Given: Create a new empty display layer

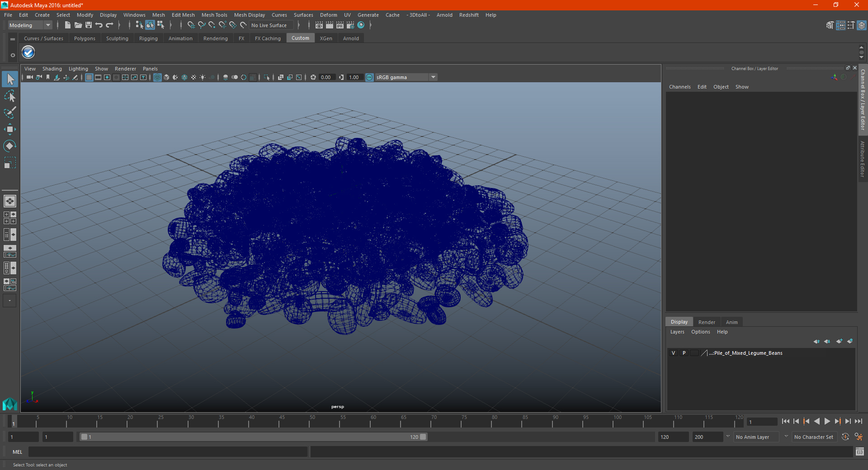Looking at the screenshot, I should [x=839, y=341].
